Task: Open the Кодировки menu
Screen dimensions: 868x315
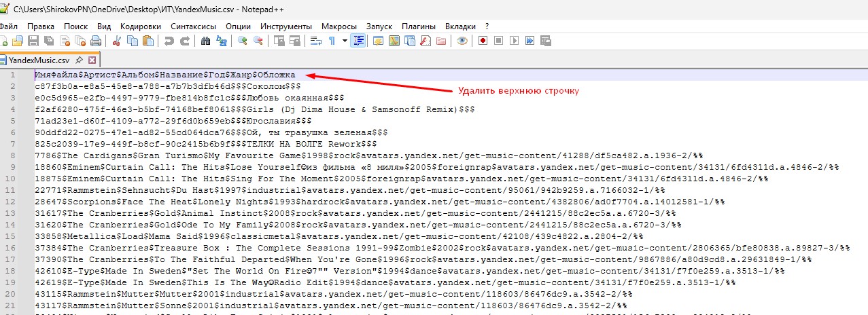Action: pos(139,26)
